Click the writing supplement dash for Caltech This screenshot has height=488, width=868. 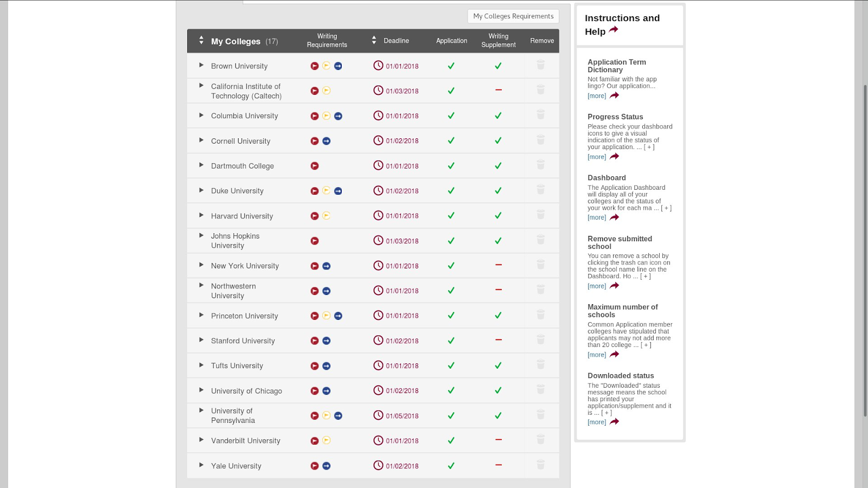pos(498,90)
